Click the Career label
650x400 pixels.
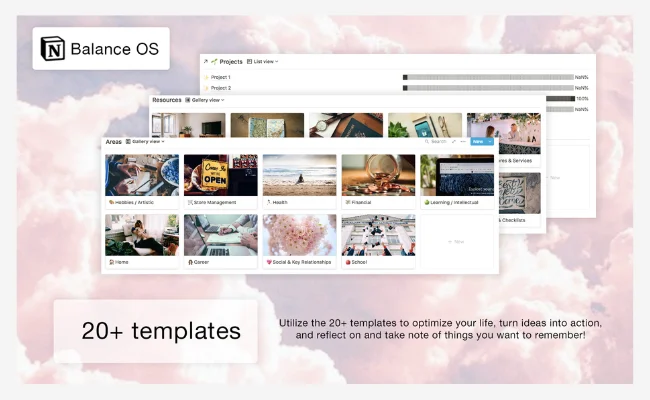pos(201,262)
